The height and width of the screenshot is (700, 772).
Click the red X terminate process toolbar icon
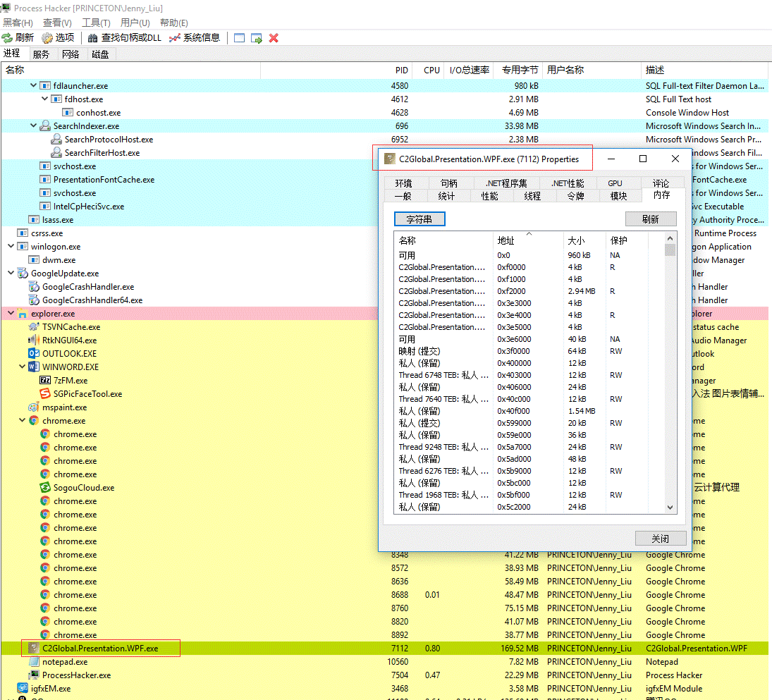point(275,37)
